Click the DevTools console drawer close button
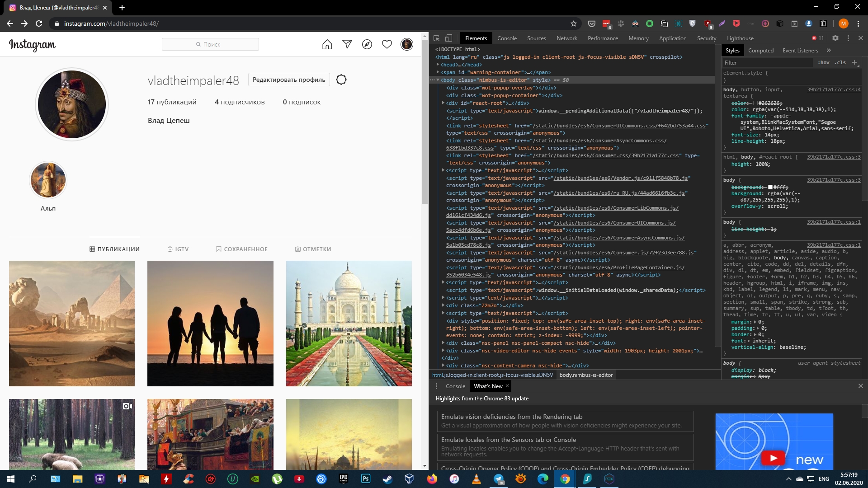This screenshot has width=868, height=488. (x=861, y=386)
